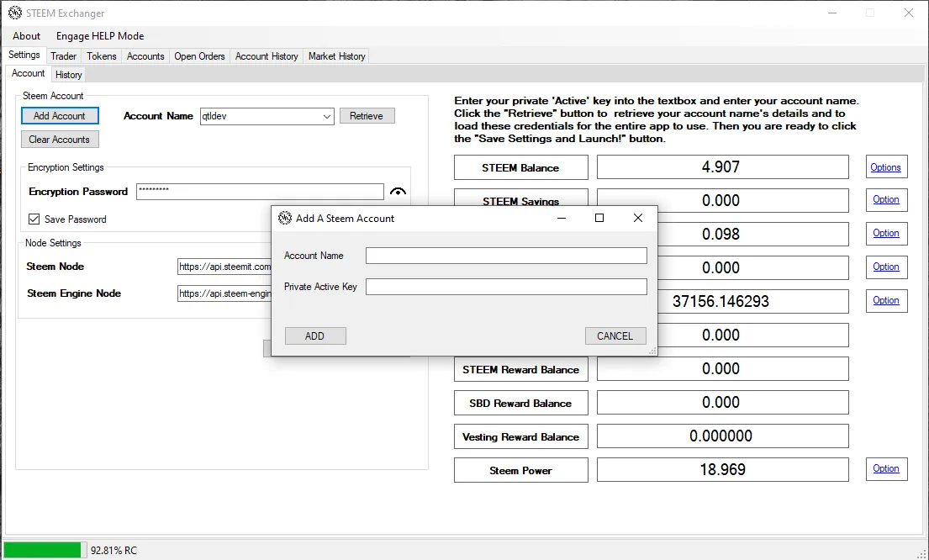The height and width of the screenshot is (560, 929).
Task: Click the Account Name field in dialog
Action: pyautogui.click(x=506, y=256)
